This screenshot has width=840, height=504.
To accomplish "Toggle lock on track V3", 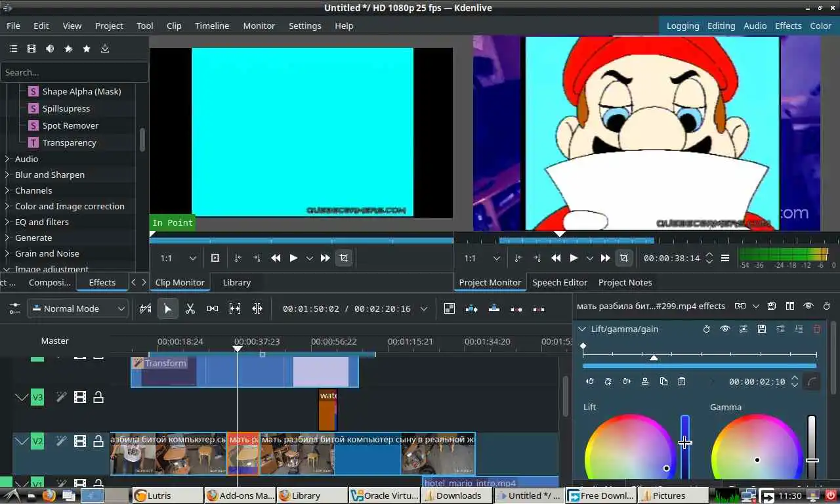I will (x=98, y=397).
